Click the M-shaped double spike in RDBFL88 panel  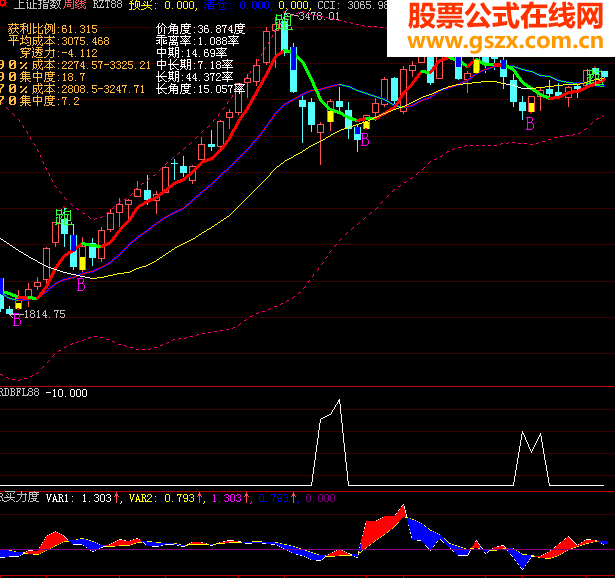(531, 458)
